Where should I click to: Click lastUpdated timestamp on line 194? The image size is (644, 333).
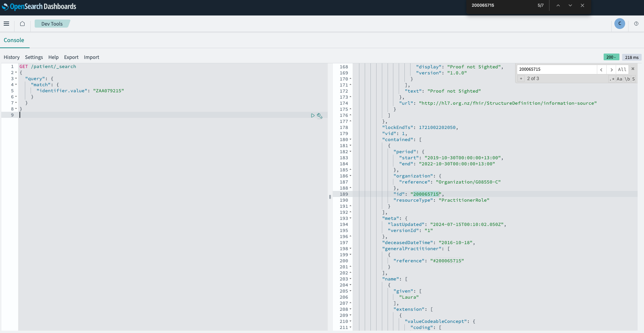(467, 225)
